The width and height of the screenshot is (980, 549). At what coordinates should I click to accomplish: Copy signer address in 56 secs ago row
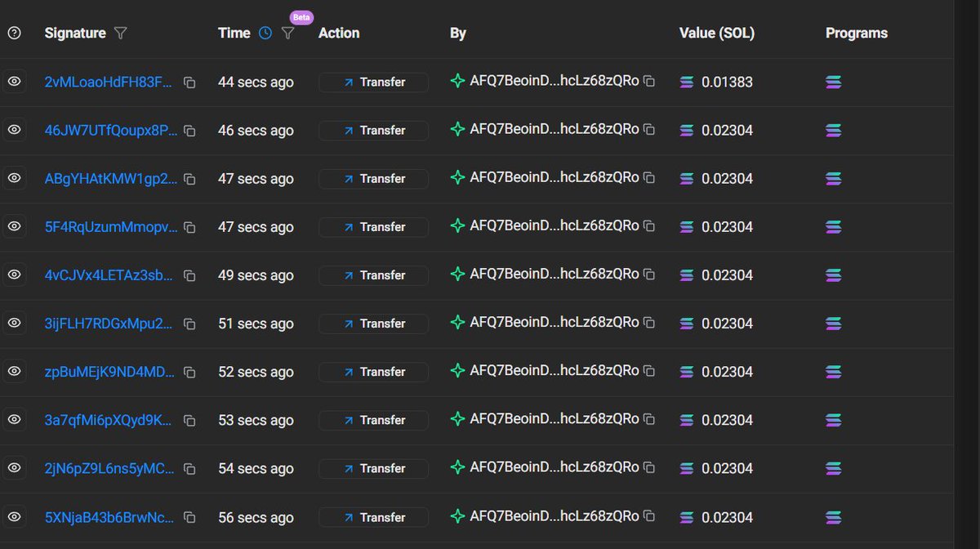point(649,516)
